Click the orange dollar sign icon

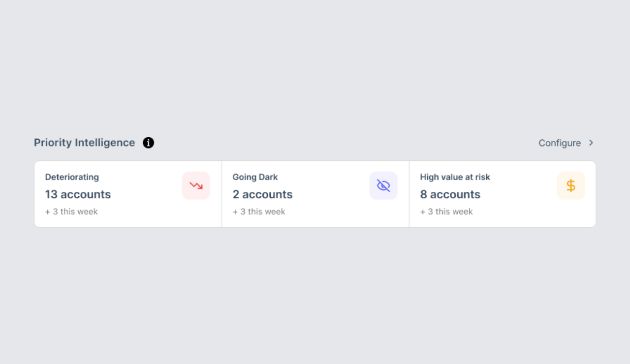point(571,185)
